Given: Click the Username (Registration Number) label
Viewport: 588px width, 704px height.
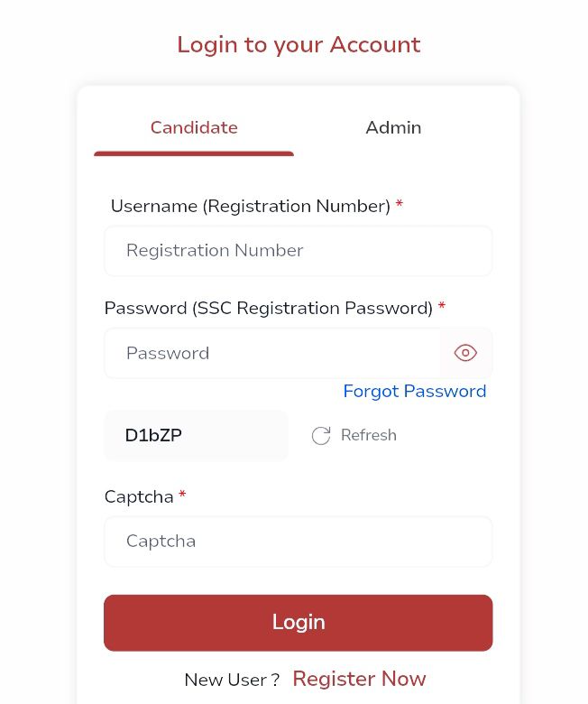Looking at the screenshot, I should tap(250, 206).
